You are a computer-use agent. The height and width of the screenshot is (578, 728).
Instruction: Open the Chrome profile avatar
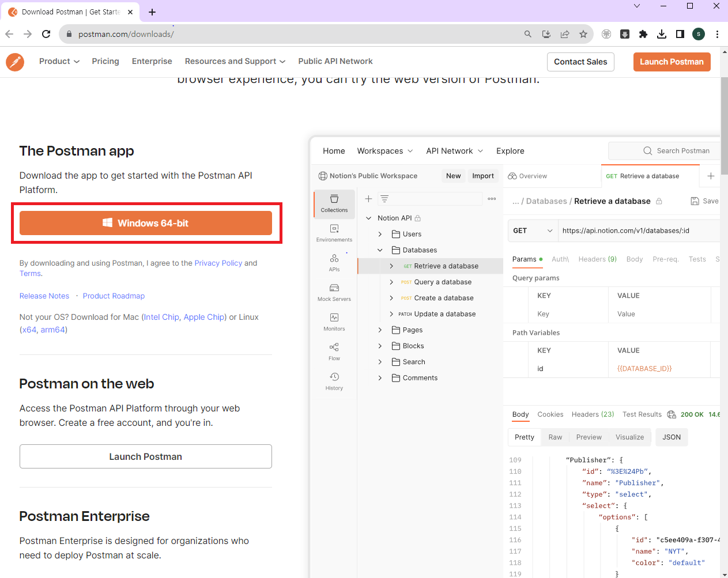click(x=699, y=34)
